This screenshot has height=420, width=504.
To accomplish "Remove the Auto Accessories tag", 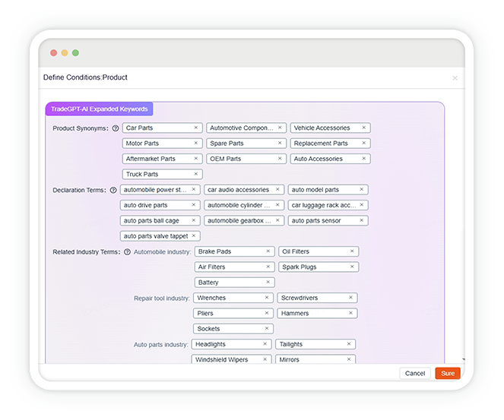I will tap(364, 158).
